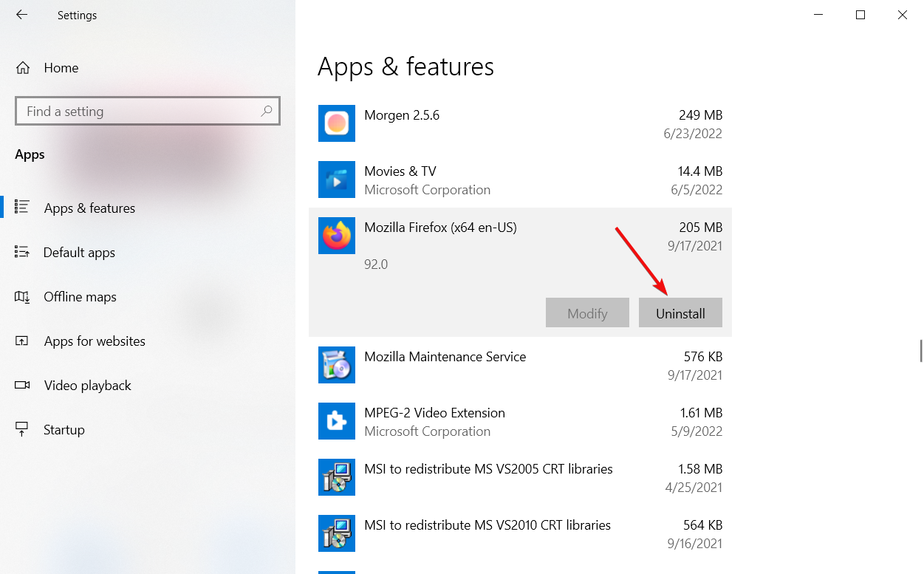The image size is (924, 574).
Task: Click the search magnifier icon
Action: click(267, 112)
